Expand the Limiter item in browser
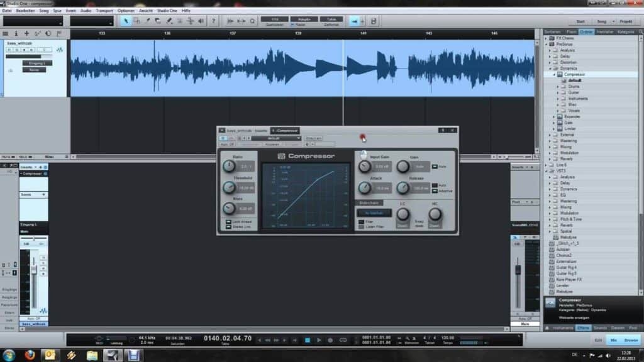The width and height of the screenshot is (644, 362). coord(554,129)
